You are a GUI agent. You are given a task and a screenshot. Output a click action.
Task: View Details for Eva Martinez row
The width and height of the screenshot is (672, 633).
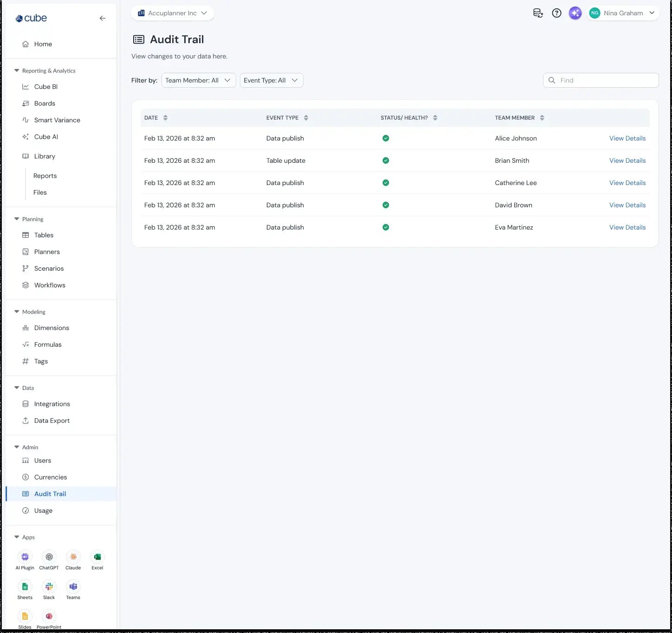pyautogui.click(x=627, y=227)
